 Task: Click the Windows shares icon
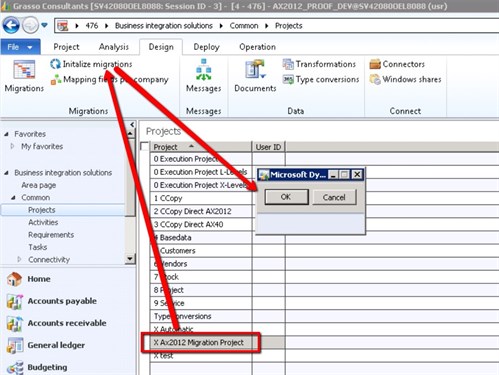coord(375,80)
